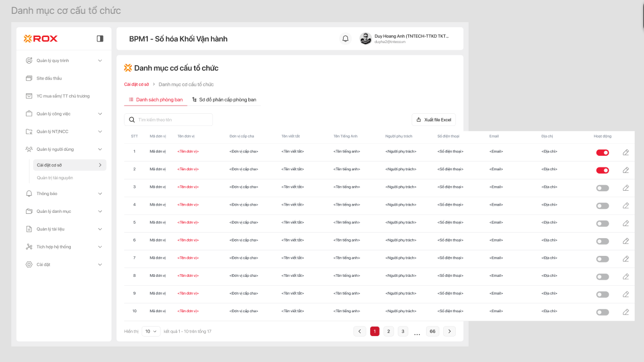This screenshot has width=644, height=362.
Task: Collapse sidebar using the panel toggle icon
Action: (x=100, y=39)
